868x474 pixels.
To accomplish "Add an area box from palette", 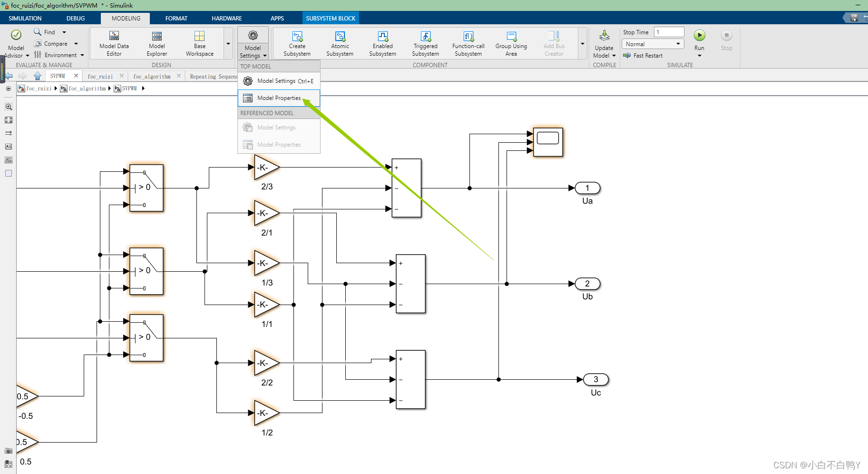I will 9,173.
